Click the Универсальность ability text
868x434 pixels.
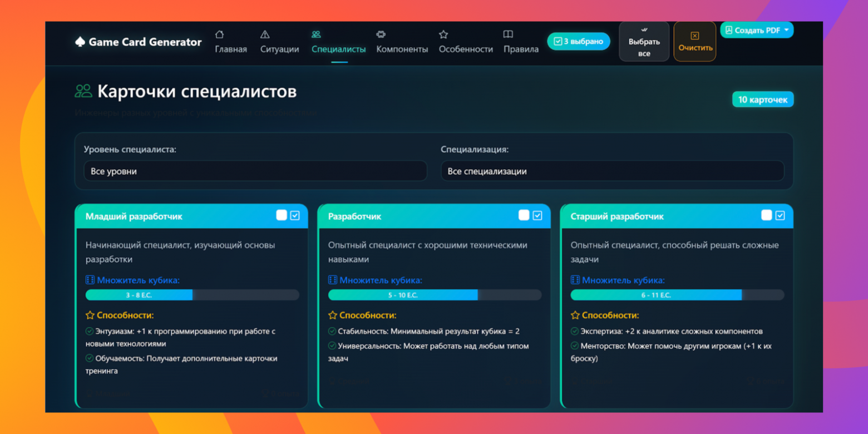pyautogui.click(x=428, y=352)
